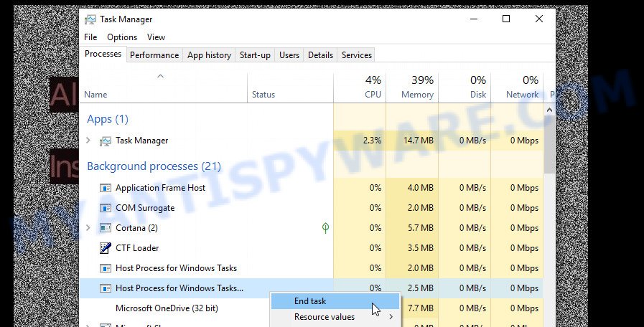644x327 pixels.
Task: Expand the Task Manager app group
Action: (x=88, y=141)
